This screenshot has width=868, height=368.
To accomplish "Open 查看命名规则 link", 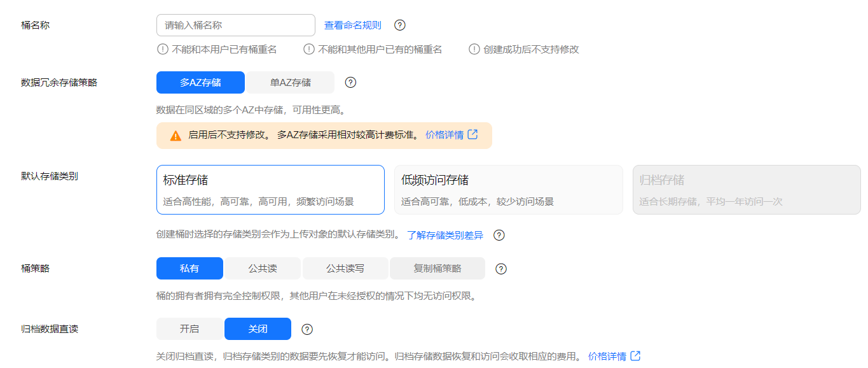I will tap(353, 25).
